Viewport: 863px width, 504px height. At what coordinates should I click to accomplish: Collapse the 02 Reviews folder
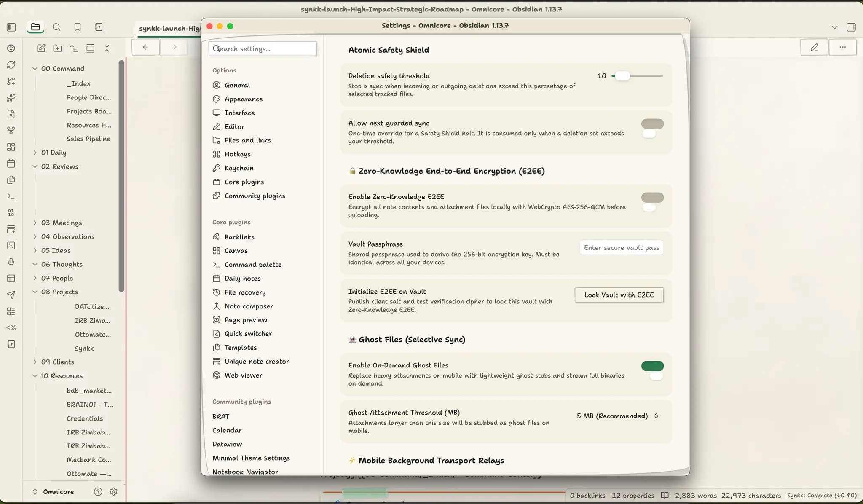[x=35, y=167]
